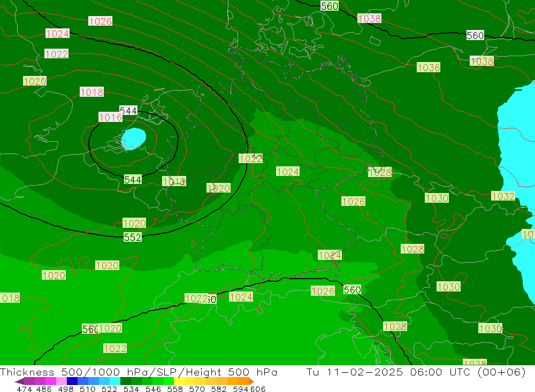
Task: Click the 1020 label overlapping a 560 label
Action: point(110,328)
